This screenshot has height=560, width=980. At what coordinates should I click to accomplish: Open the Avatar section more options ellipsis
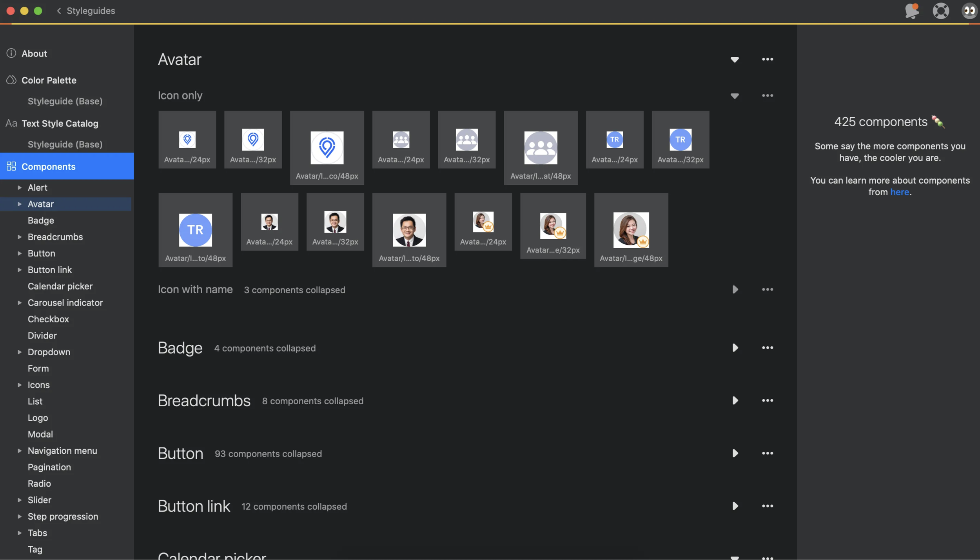pos(767,59)
